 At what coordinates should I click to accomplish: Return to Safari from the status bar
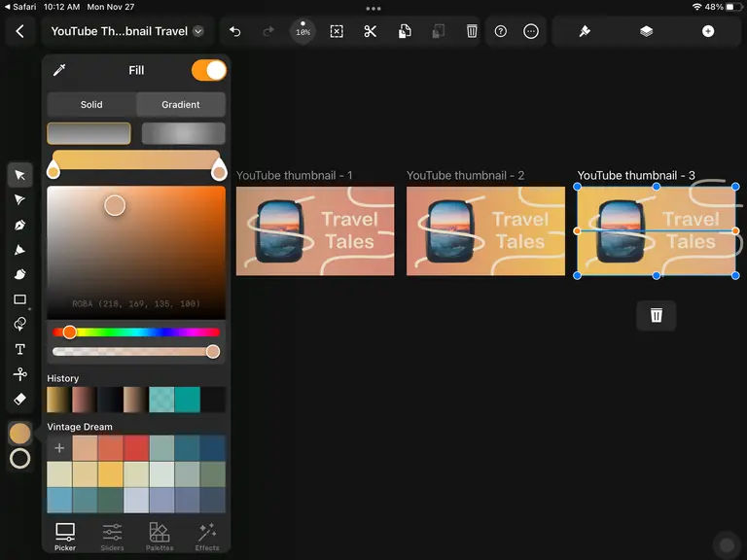pos(20,7)
